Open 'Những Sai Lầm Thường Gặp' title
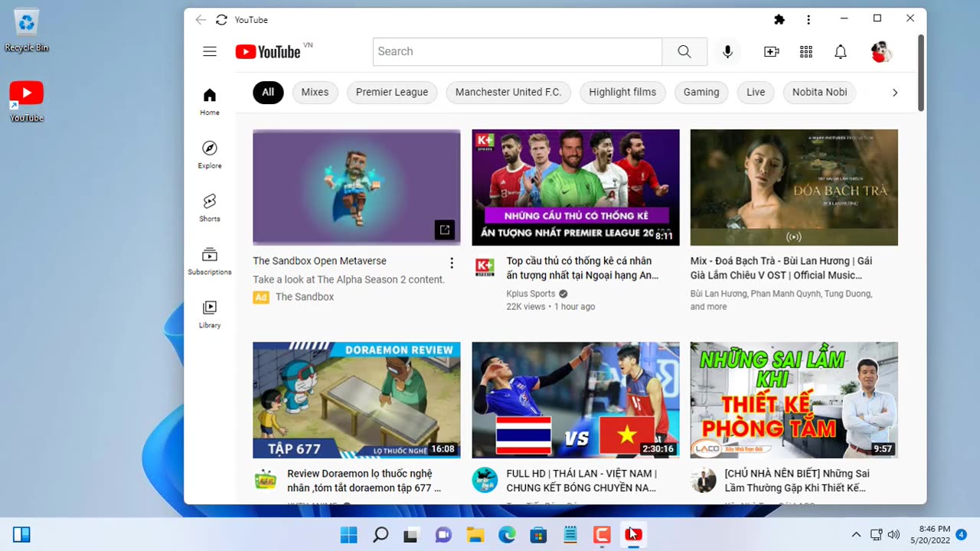Viewport: 980px width, 551px height. tap(797, 481)
